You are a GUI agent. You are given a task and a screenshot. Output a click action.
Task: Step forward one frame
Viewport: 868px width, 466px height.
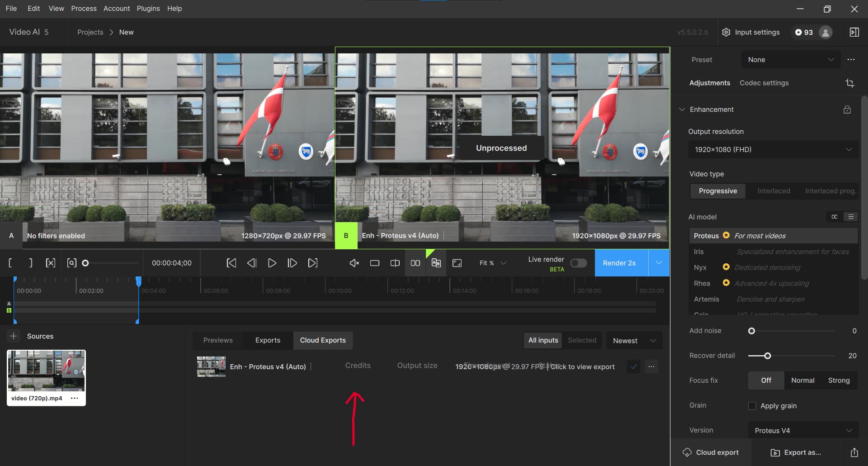click(x=292, y=263)
